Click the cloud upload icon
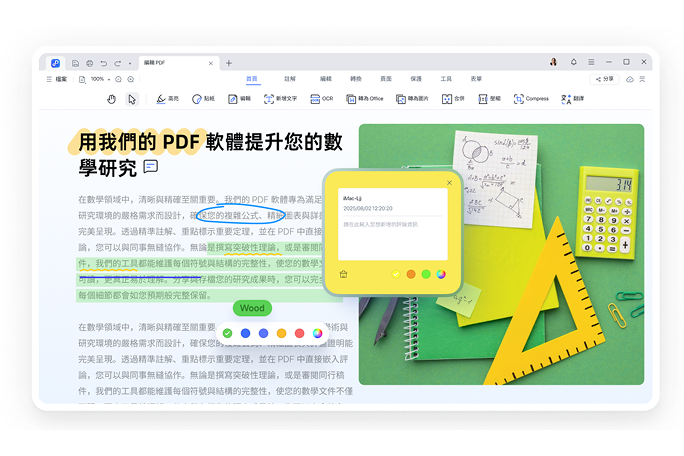This screenshot has width=684, height=456. pos(629,79)
